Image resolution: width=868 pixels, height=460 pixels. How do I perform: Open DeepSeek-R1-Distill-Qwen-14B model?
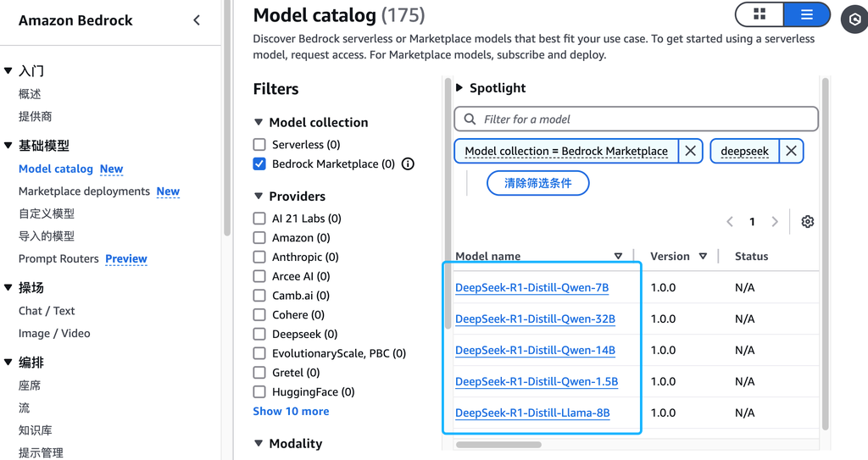(x=536, y=350)
